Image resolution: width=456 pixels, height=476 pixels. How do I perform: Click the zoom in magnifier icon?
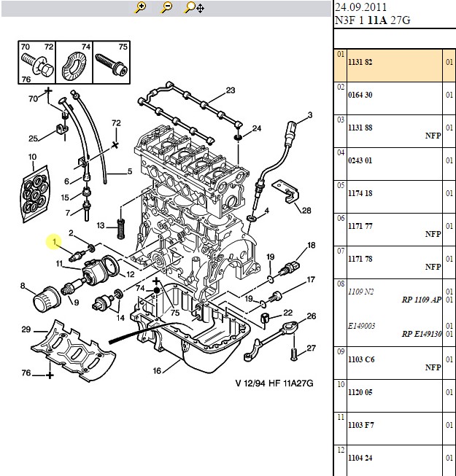[140, 7]
